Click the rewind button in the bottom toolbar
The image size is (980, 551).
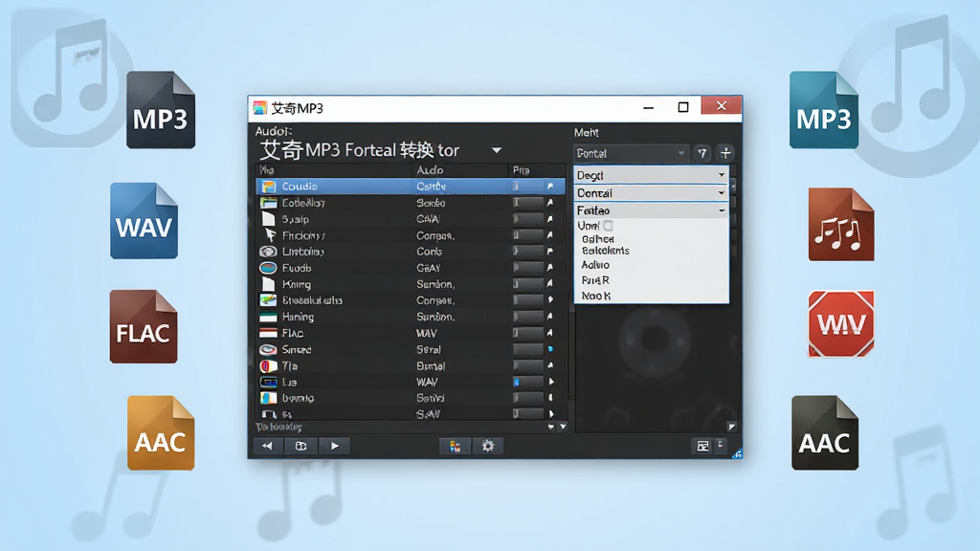[268, 446]
